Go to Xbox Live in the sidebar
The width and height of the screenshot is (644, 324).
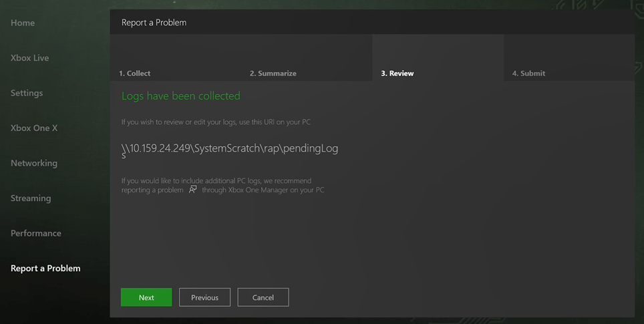(x=29, y=58)
